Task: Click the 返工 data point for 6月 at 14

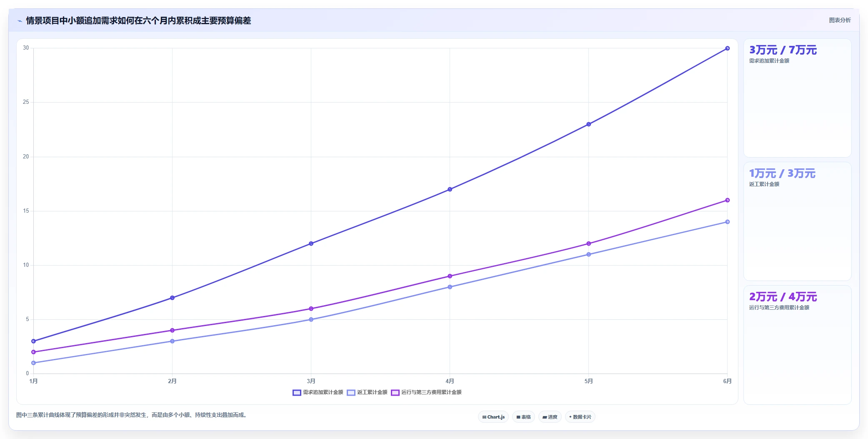Action: click(727, 222)
